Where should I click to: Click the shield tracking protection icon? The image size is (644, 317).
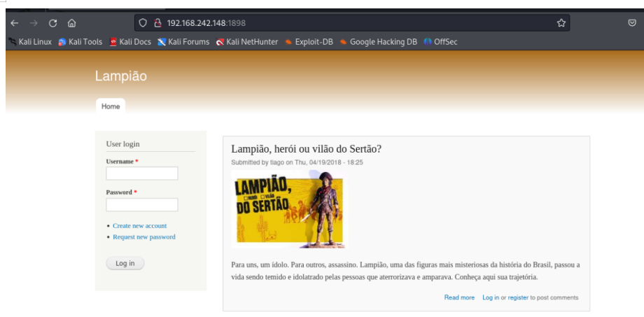click(143, 23)
